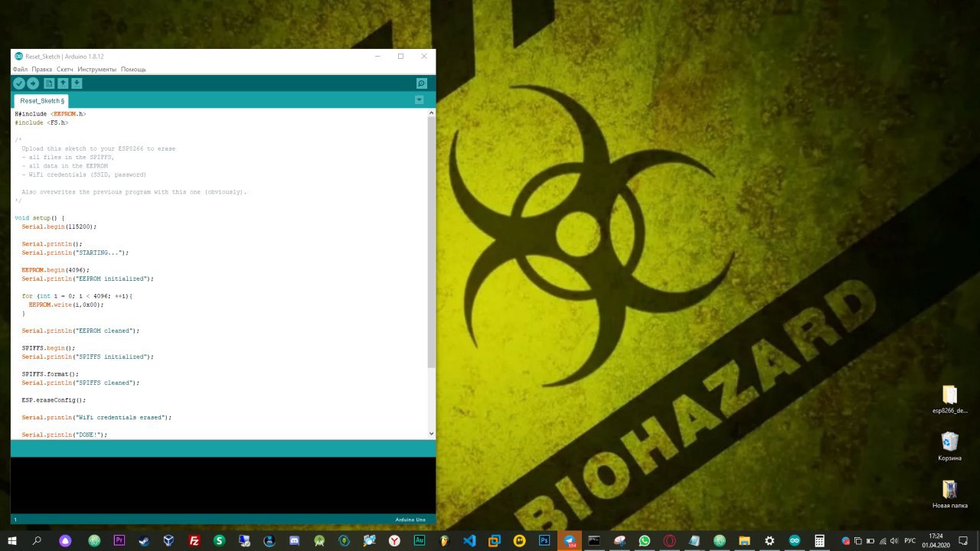Open Visual Studio Code from taskbar
The width and height of the screenshot is (980, 551).
coord(469,540)
